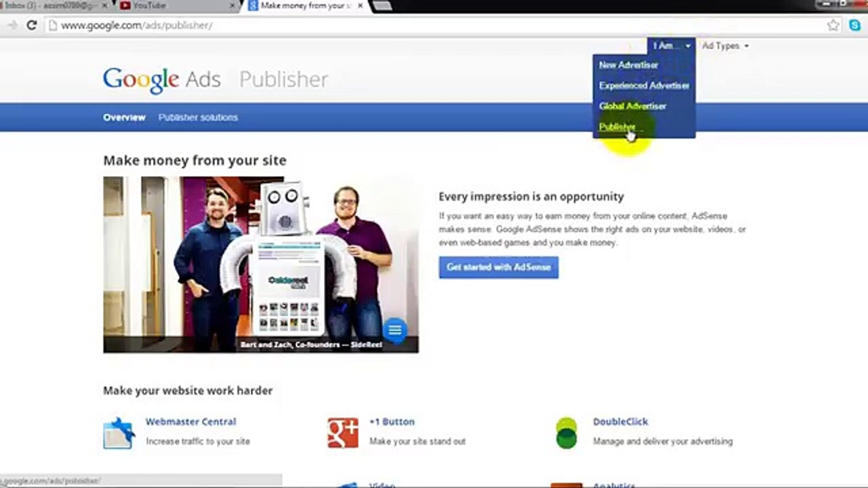Click the Google+ +1 Button icon

(343, 433)
